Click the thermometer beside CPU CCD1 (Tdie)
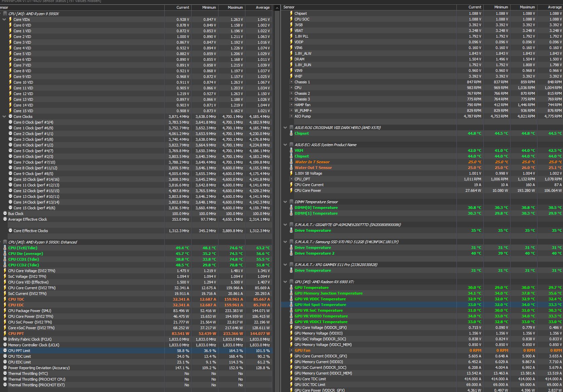563x392 pixels. [x=5, y=259]
